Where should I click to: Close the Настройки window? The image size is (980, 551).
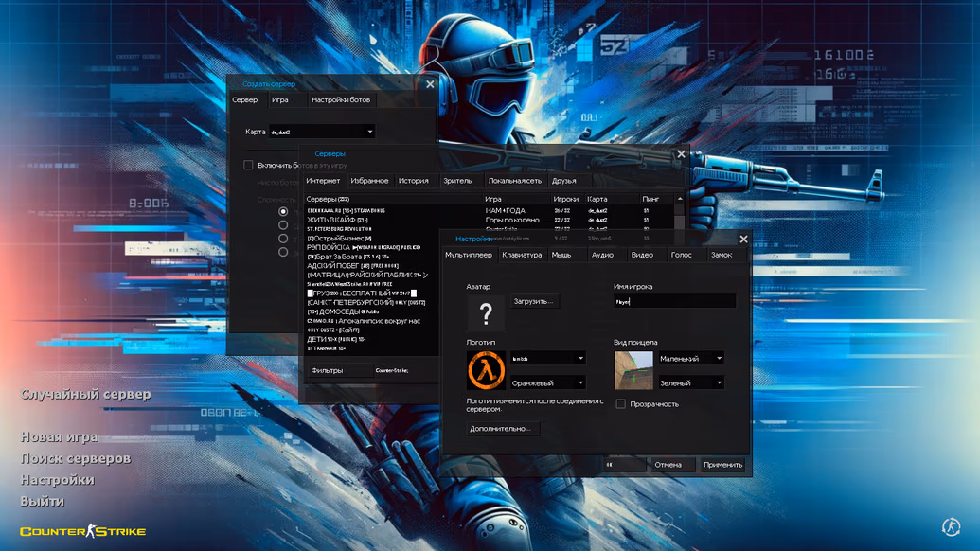click(743, 240)
